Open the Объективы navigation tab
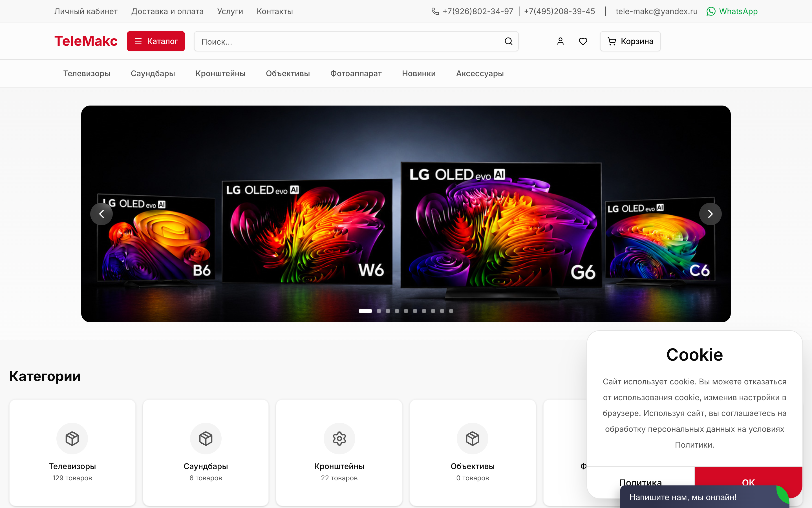The height and width of the screenshot is (508, 812). (x=288, y=74)
